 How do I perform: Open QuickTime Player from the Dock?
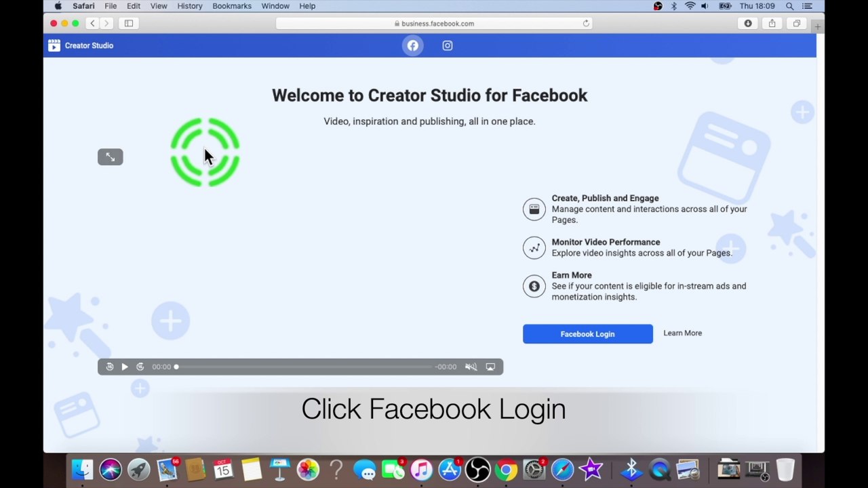pyautogui.click(x=659, y=470)
